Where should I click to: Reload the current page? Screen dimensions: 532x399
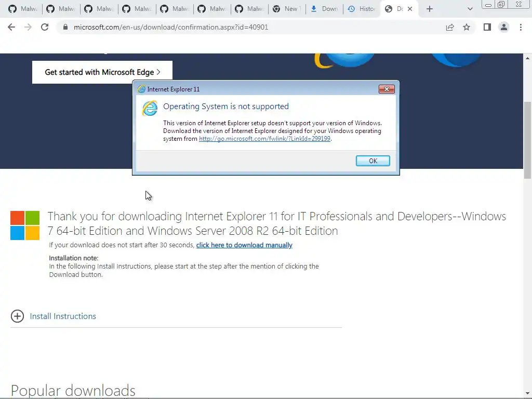[45, 27]
